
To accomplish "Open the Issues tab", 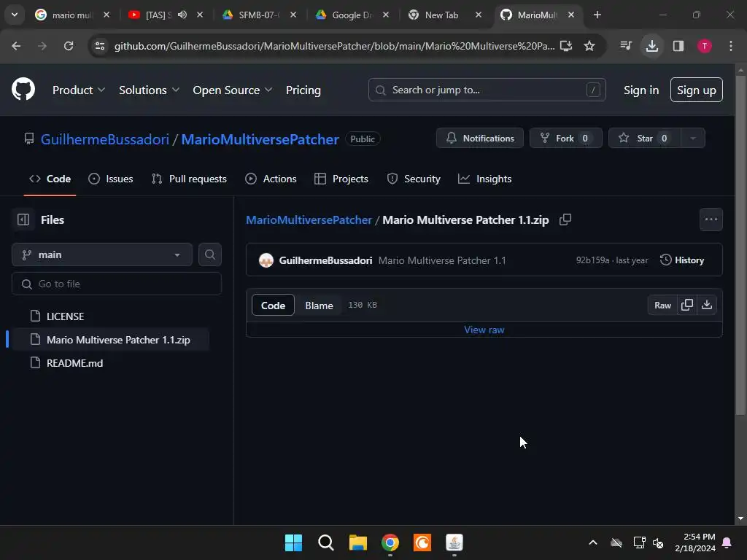I will click(x=111, y=179).
